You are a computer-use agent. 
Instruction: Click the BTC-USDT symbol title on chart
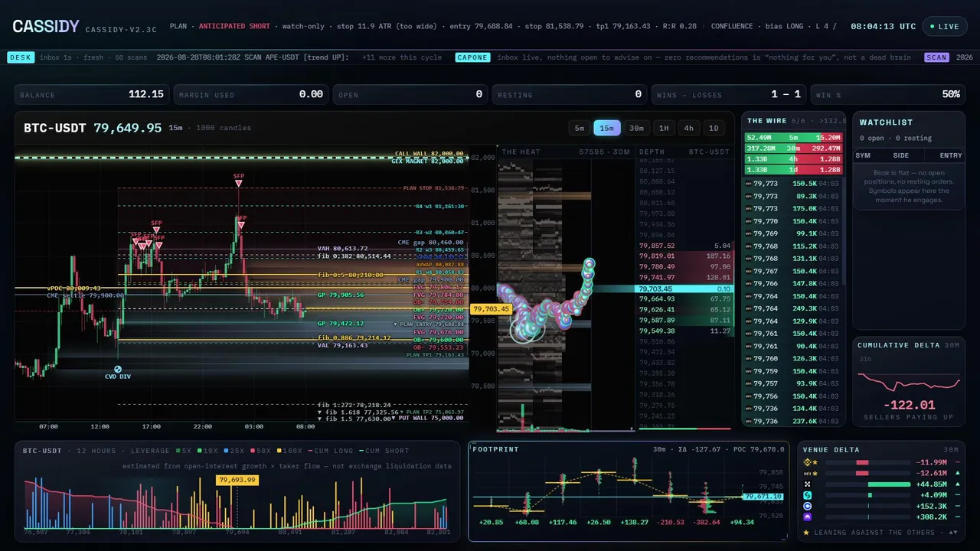(55, 128)
